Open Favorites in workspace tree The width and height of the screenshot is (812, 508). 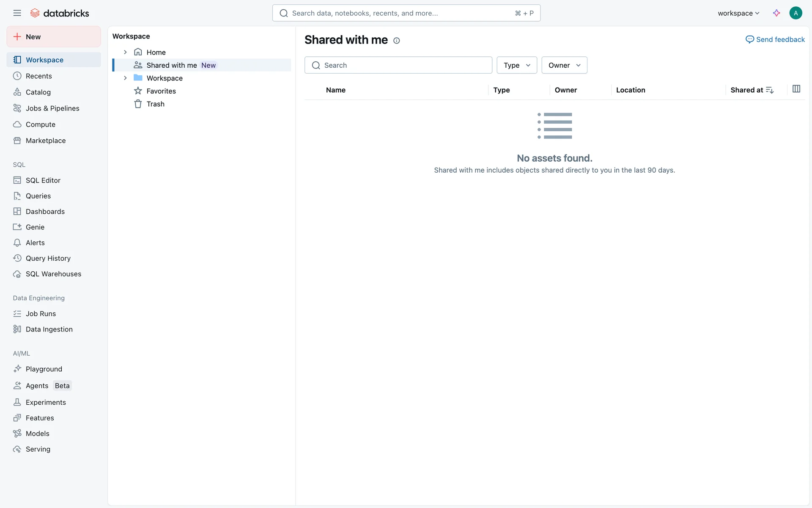tap(161, 91)
